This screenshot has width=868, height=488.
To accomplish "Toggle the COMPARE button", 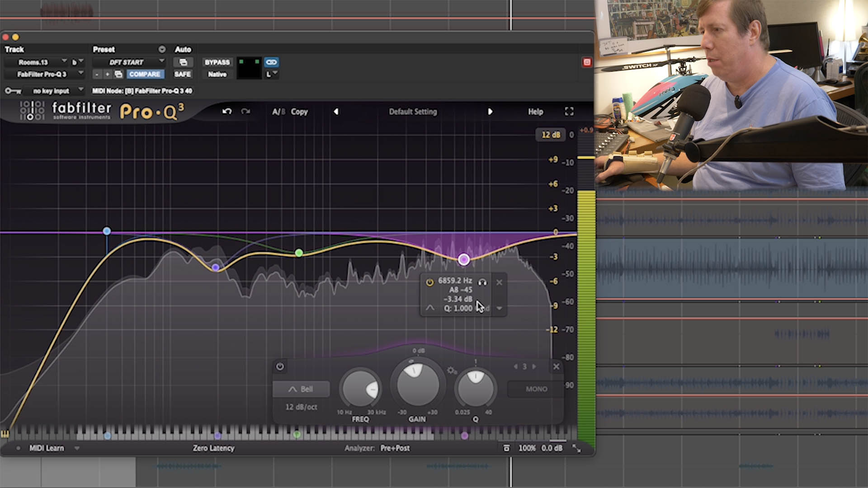I will pos(145,74).
